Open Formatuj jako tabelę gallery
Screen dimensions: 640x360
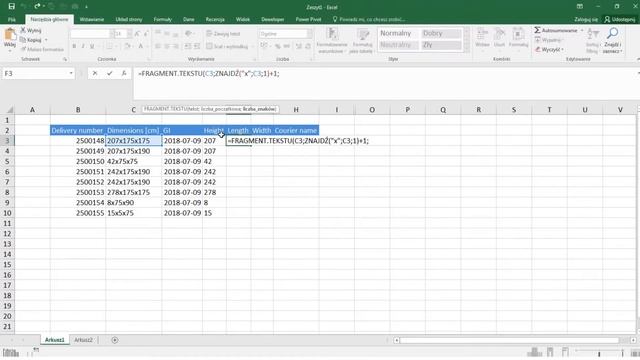tap(362, 40)
